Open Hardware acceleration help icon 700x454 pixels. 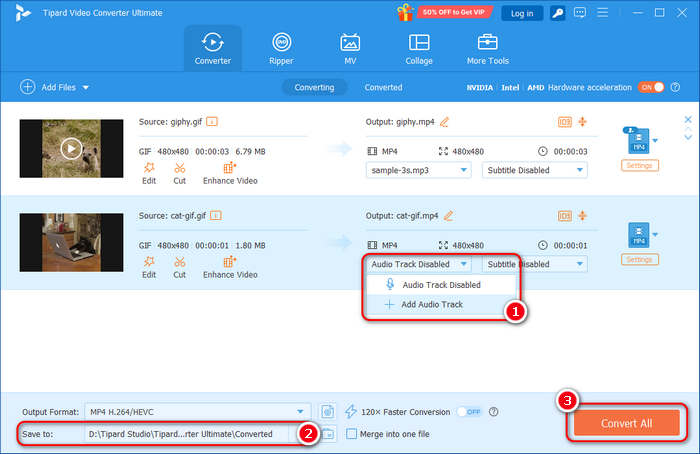pos(675,87)
